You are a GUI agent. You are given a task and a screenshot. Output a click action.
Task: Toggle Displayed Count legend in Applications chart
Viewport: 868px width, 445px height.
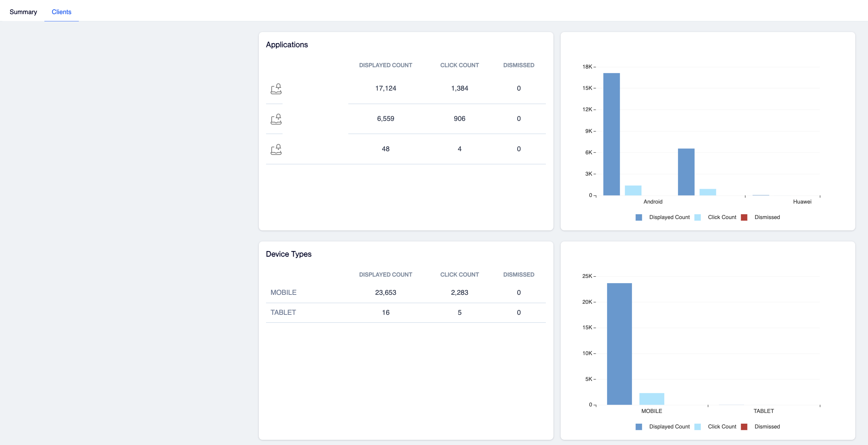click(x=663, y=217)
